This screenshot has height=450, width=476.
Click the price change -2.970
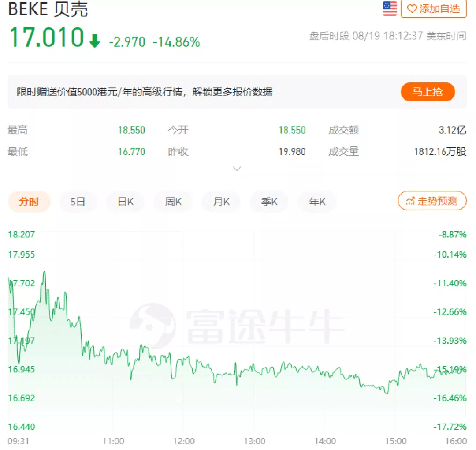pyautogui.click(x=127, y=42)
